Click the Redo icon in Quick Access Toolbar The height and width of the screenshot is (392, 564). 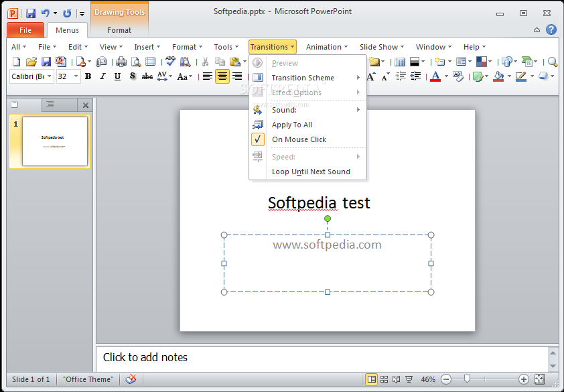click(x=67, y=13)
